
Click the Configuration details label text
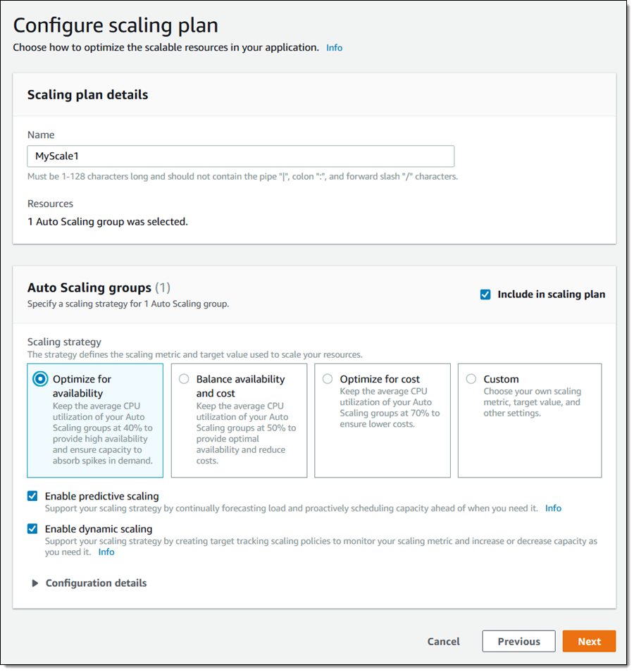[96, 583]
